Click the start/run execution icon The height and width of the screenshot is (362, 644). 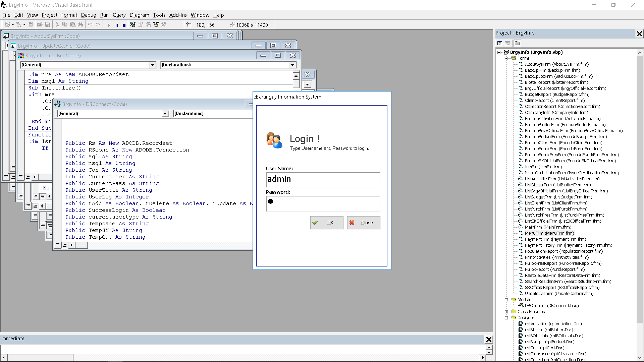(109, 25)
